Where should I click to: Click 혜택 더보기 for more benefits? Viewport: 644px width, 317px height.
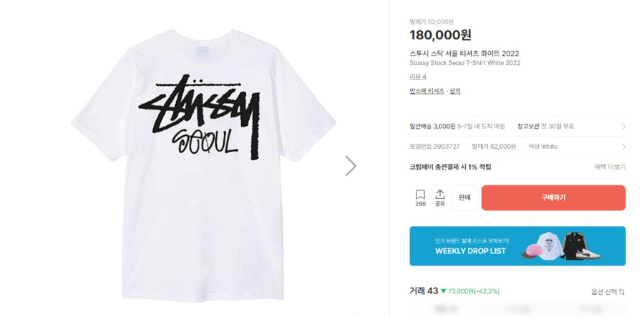[610, 167]
